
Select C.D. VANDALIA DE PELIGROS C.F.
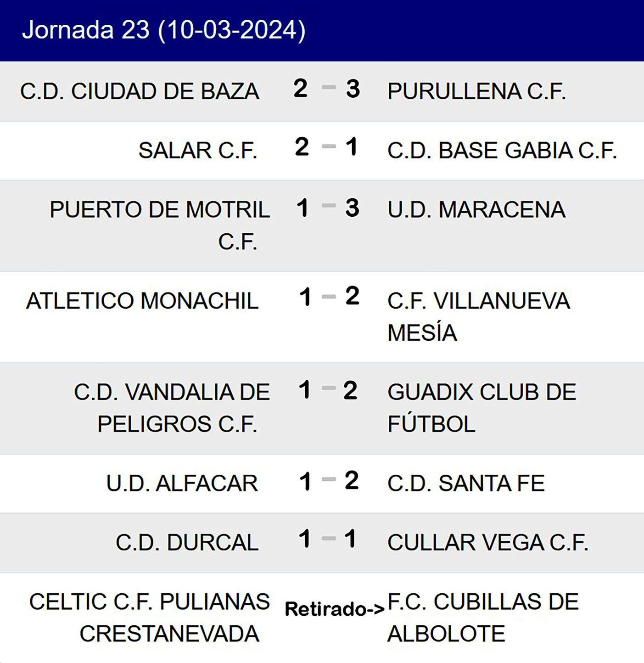pyautogui.click(x=172, y=408)
